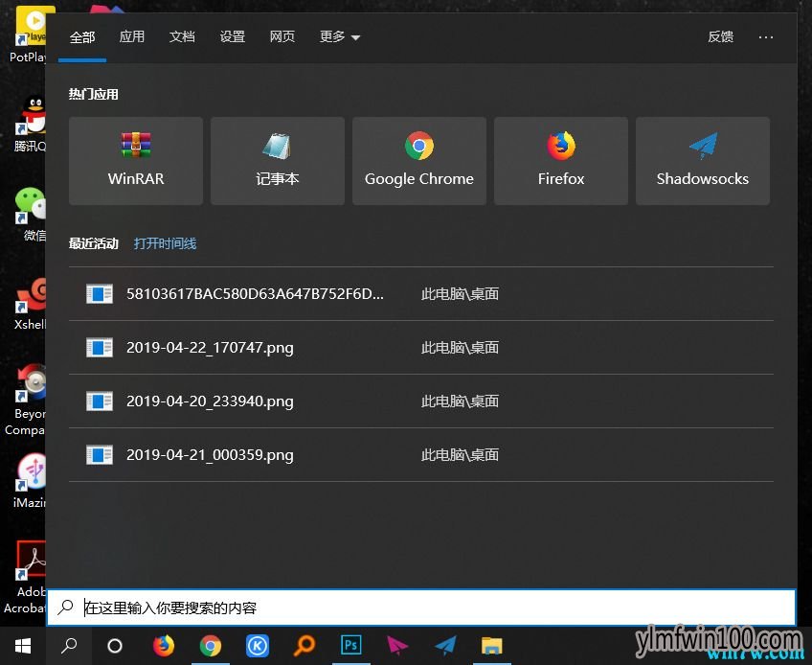
Task: Open File Explorer on the taskbar
Action: [x=492, y=646]
